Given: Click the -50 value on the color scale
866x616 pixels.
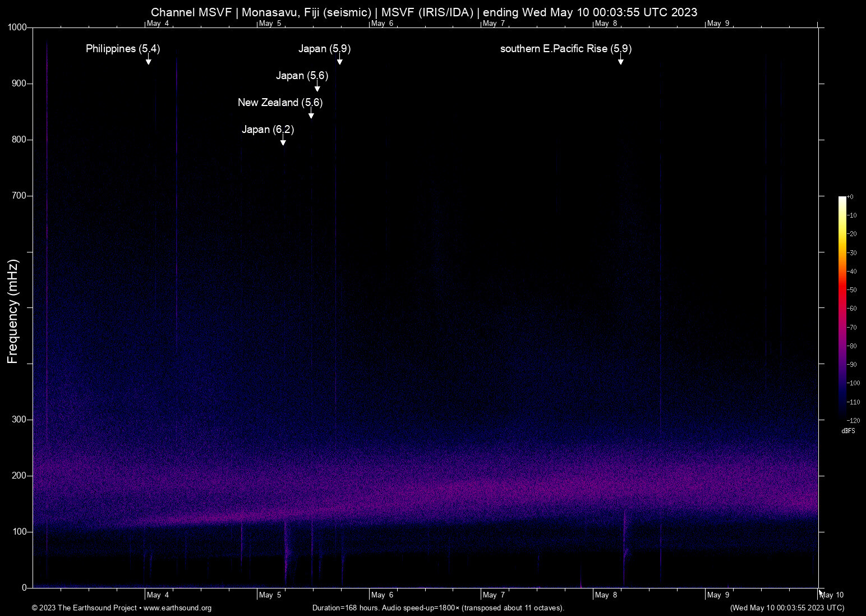Looking at the screenshot, I should pos(852,290).
